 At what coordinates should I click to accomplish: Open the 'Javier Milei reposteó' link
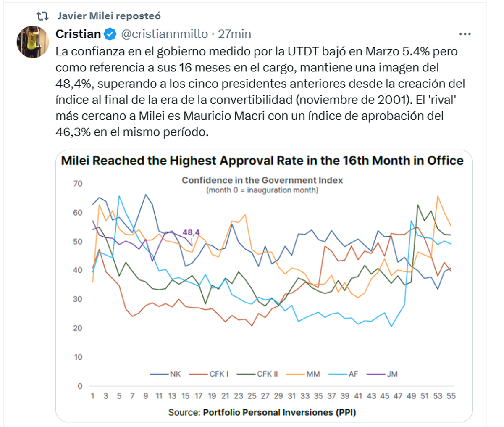[109, 16]
